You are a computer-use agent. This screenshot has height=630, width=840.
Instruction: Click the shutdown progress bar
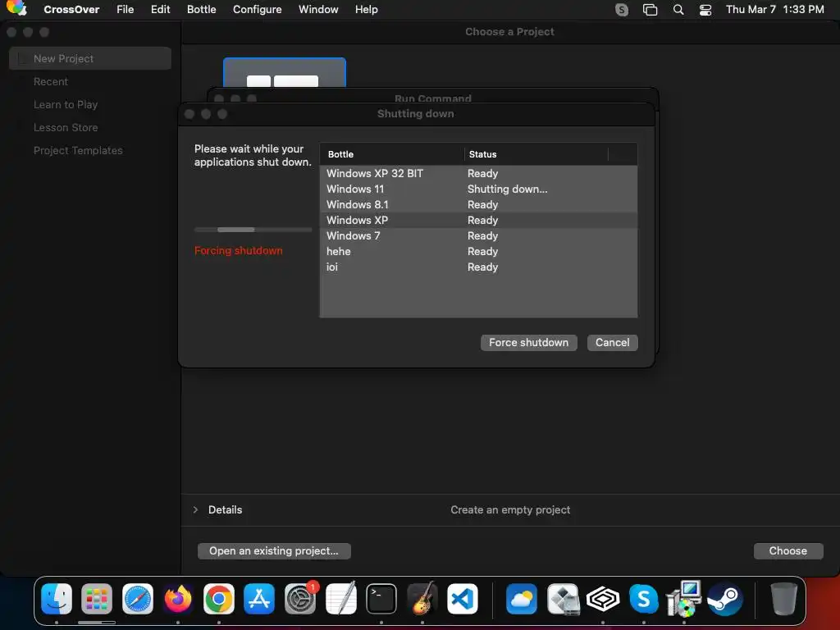point(253,230)
